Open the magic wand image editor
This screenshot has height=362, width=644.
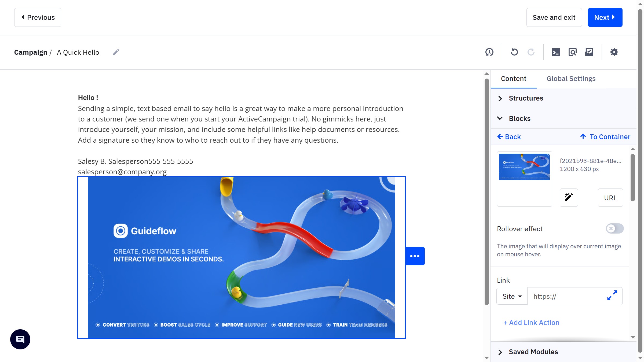(x=569, y=197)
